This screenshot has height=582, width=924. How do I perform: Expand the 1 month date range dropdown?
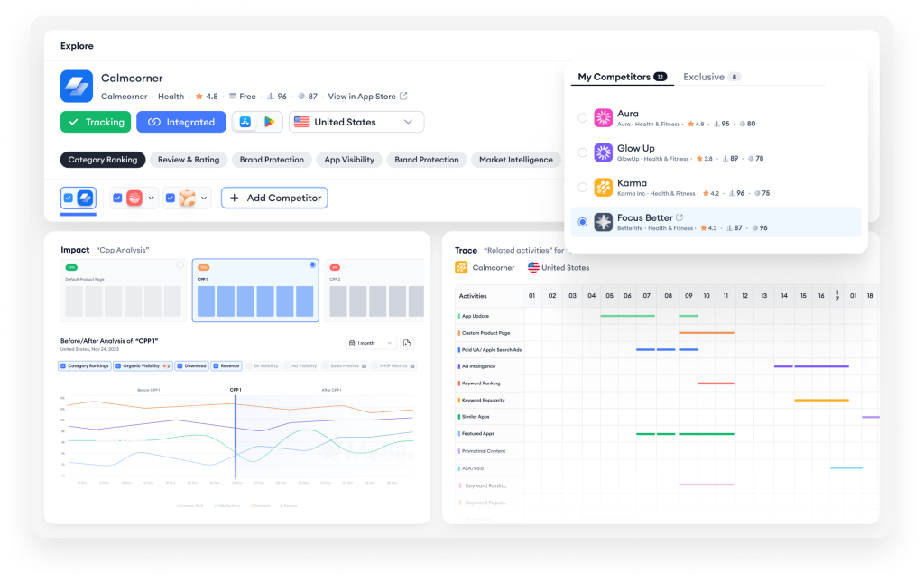pyautogui.click(x=371, y=343)
